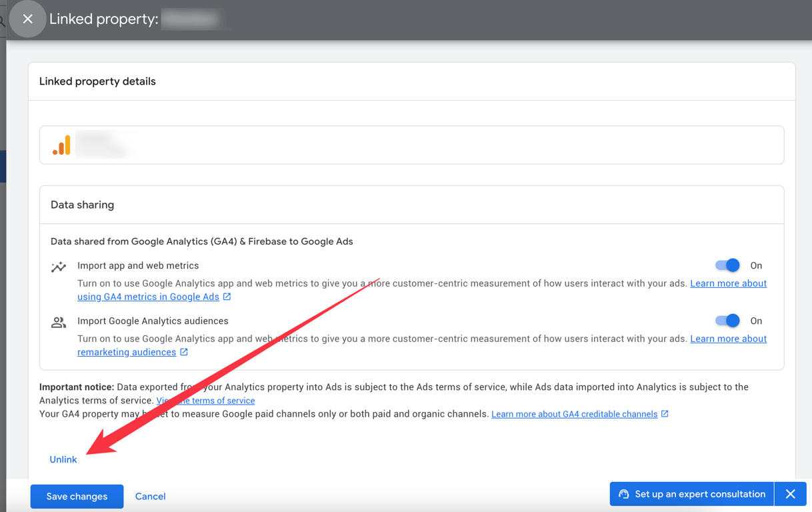Click the Cancel button
The image size is (812, 512).
150,496
